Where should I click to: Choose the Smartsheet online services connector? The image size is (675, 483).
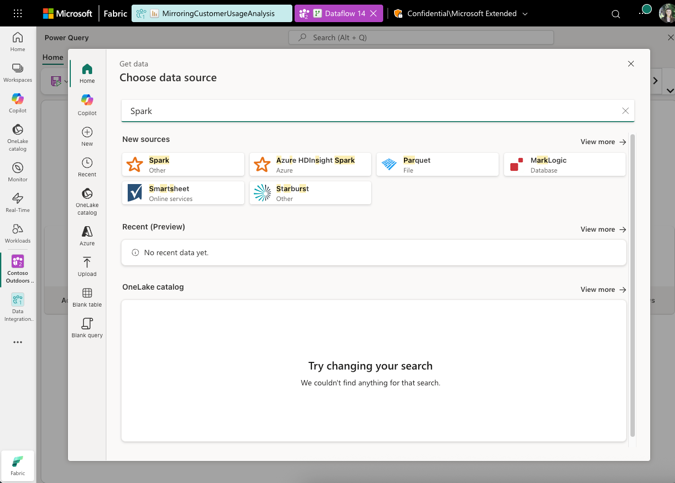click(183, 193)
